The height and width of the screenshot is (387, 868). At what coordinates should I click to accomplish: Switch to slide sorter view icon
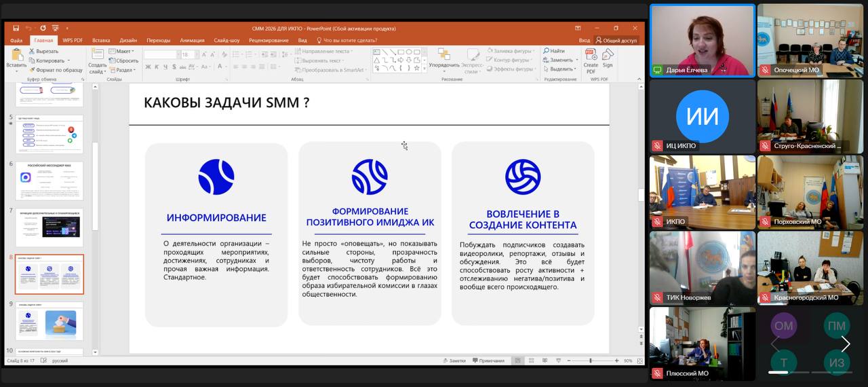tap(530, 361)
